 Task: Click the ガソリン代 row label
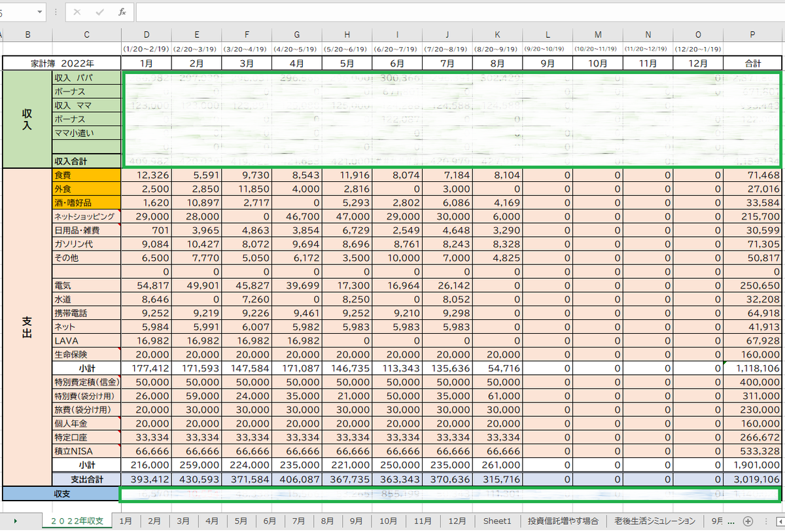click(x=87, y=244)
